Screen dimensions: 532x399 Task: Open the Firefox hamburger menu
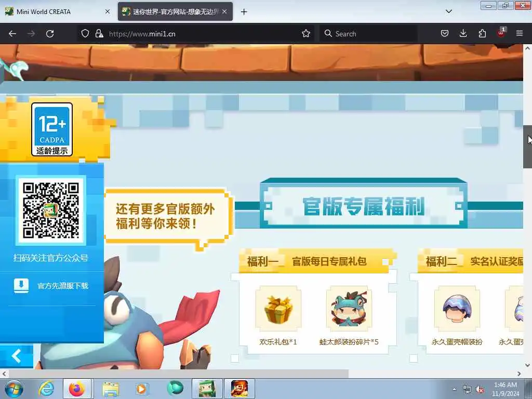520,33
